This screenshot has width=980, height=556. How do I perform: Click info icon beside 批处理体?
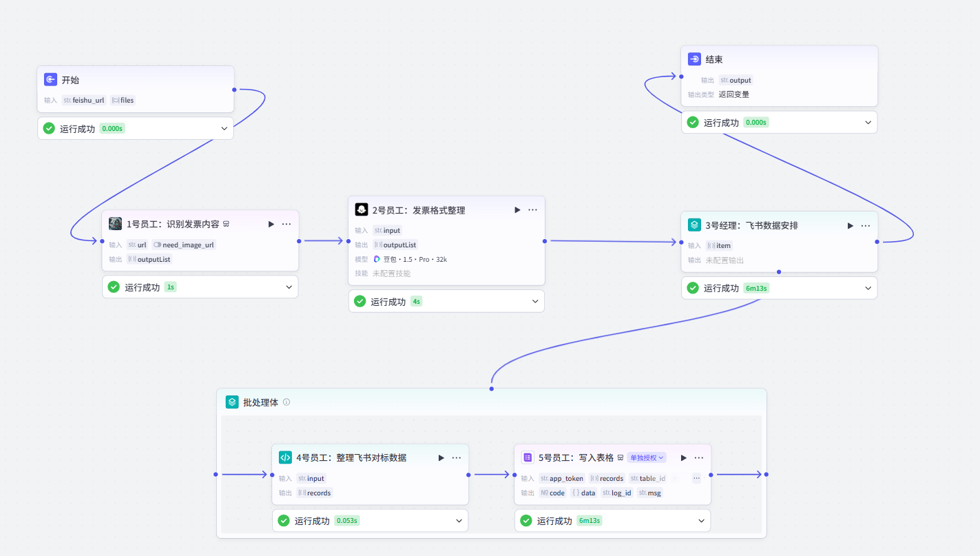coord(286,402)
